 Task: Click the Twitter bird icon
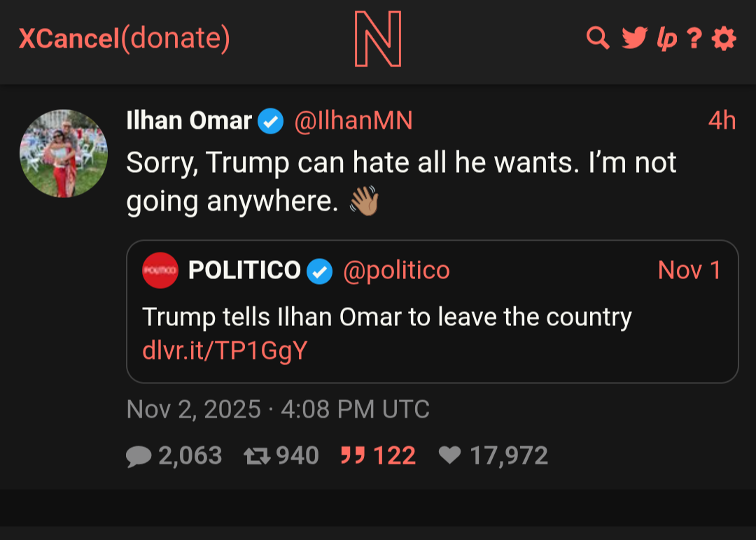634,38
